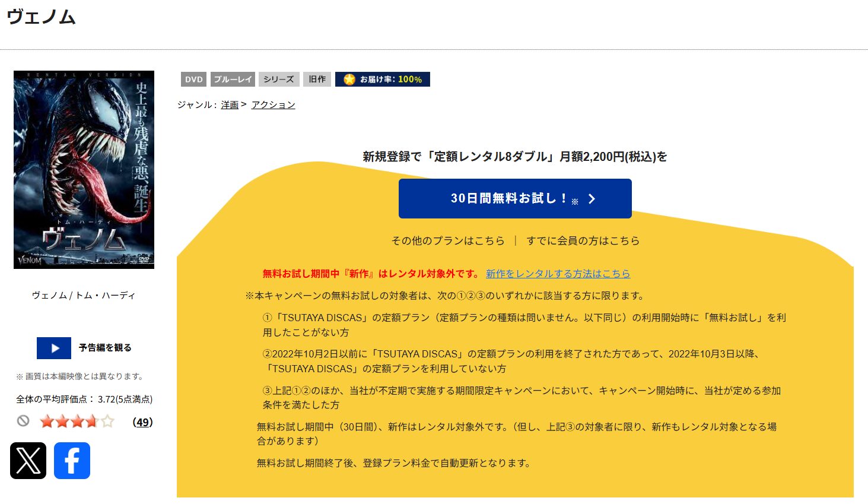Select the ブルーレイ format badge
Screen dimensions: 868x504
point(233,79)
